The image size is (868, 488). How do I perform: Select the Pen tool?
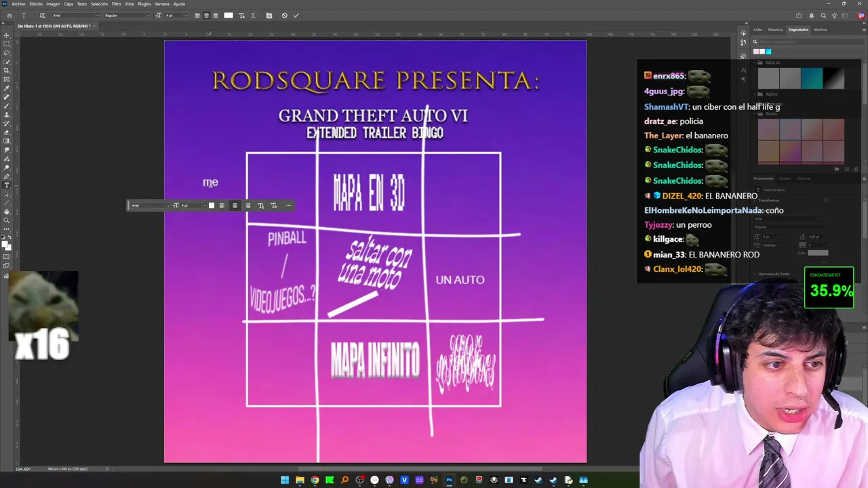(7, 176)
